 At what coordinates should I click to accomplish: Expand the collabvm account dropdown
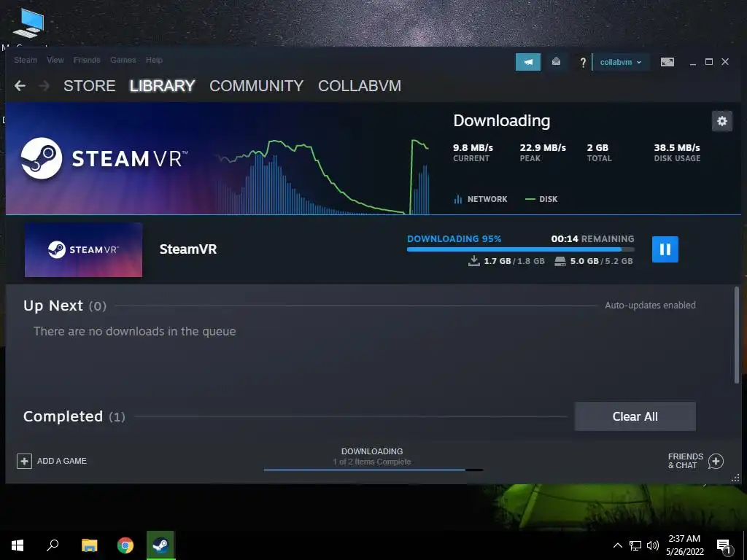621,63
